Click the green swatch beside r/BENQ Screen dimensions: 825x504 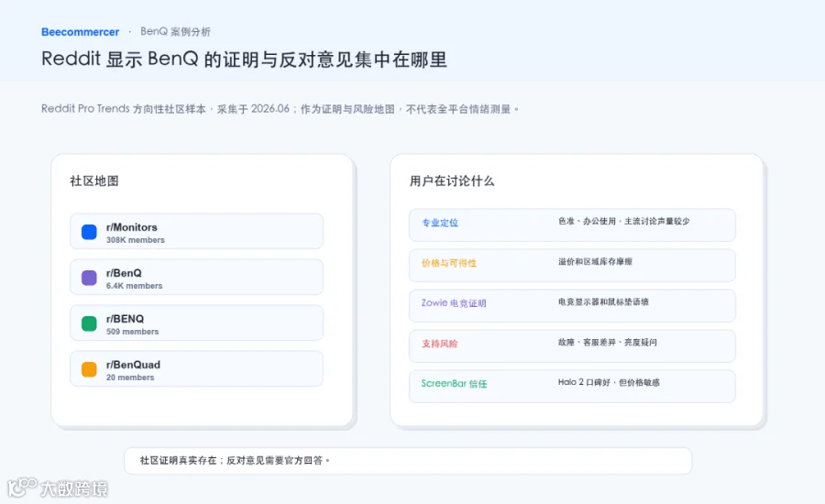click(x=89, y=323)
